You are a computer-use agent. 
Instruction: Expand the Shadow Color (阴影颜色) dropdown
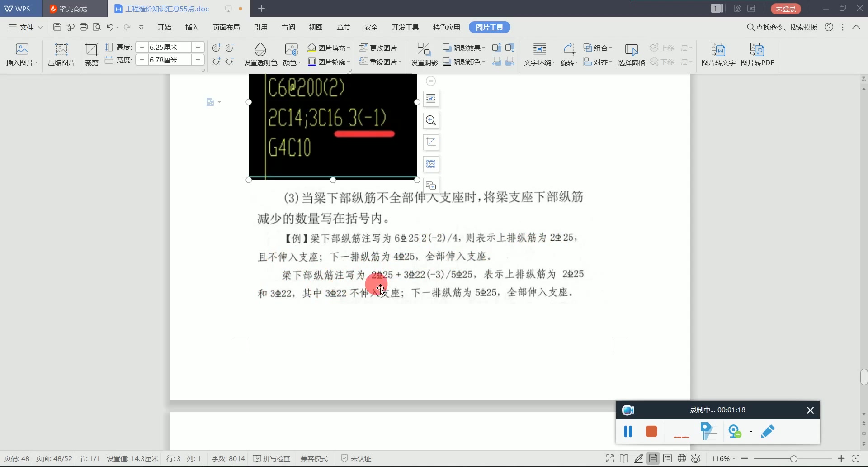(x=484, y=62)
